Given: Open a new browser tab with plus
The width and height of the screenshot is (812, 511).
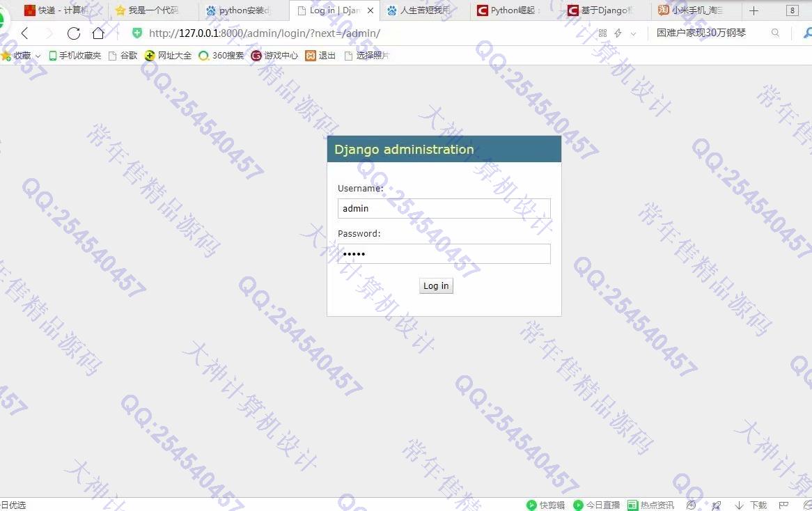Looking at the screenshot, I should [x=754, y=10].
